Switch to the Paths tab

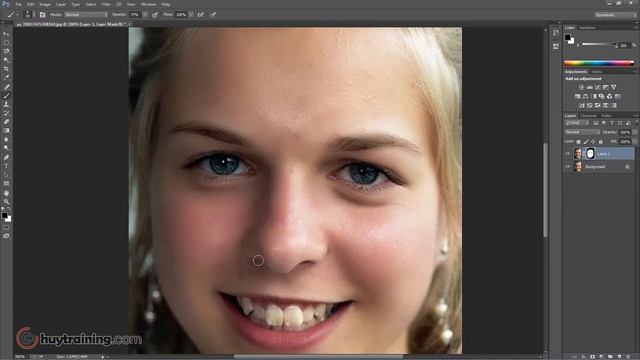pyautogui.click(x=606, y=116)
